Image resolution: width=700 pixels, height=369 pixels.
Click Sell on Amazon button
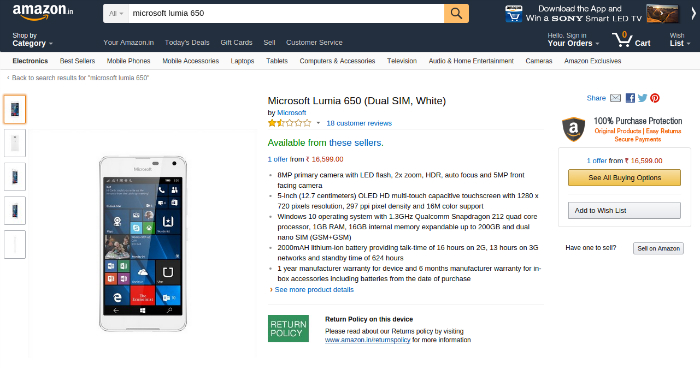point(658,249)
